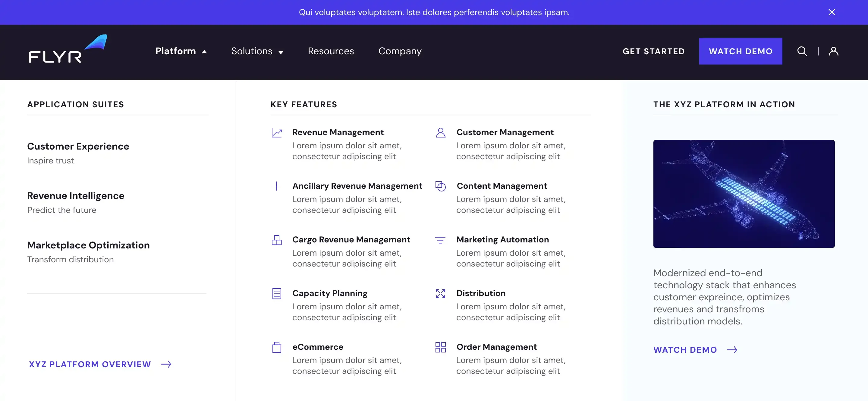Click the banner announcement text
The width and height of the screenshot is (868, 401).
[434, 12]
